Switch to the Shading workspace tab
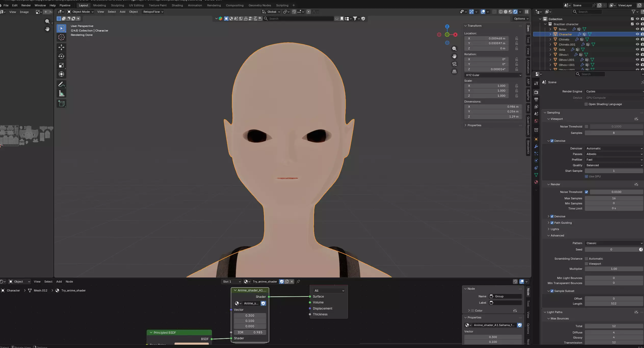Screen dimensions: 644x348 click(177, 5)
